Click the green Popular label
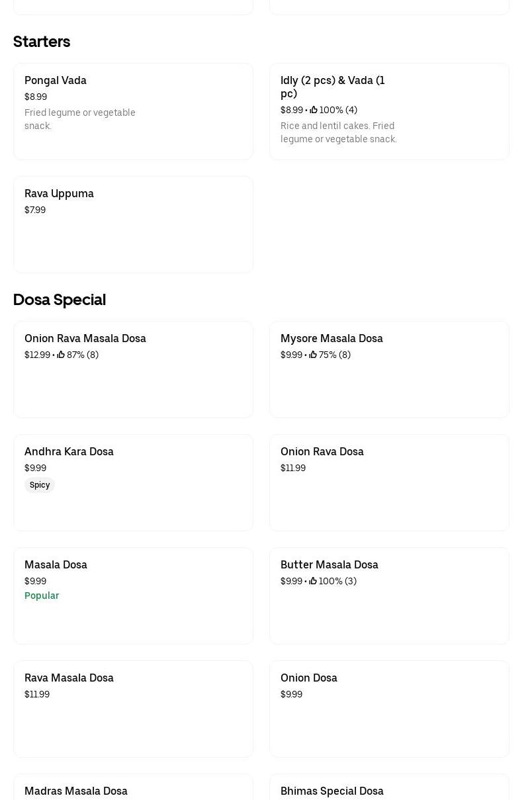Image resolution: width=532 pixels, height=800 pixels. pos(42,596)
